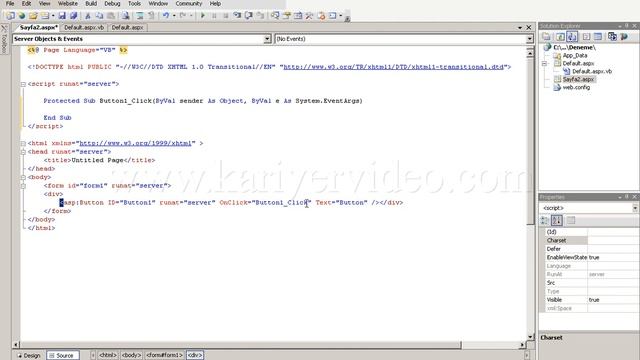Switch to the Default.aspx editor tab

click(127, 27)
